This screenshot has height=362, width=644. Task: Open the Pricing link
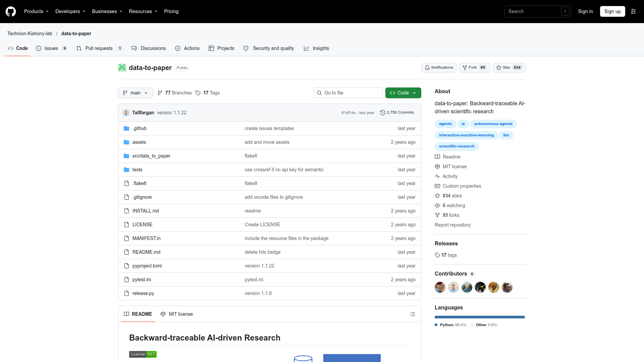pyautogui.click(x=171, y=11)
